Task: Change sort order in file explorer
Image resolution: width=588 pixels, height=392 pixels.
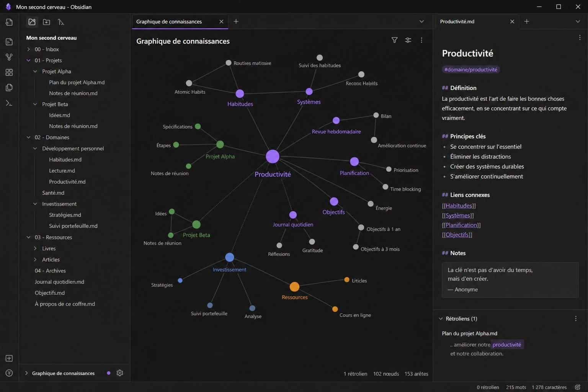Action: pos(61,22)
